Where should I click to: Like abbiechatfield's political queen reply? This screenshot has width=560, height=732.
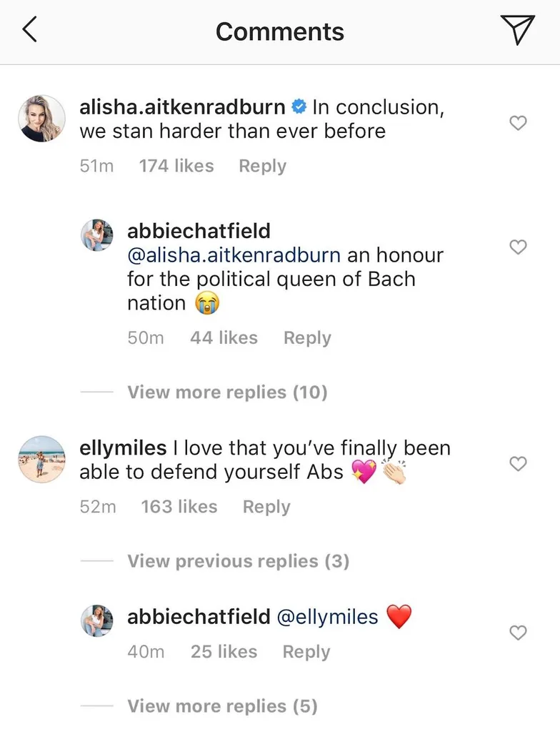pos(518,247)
